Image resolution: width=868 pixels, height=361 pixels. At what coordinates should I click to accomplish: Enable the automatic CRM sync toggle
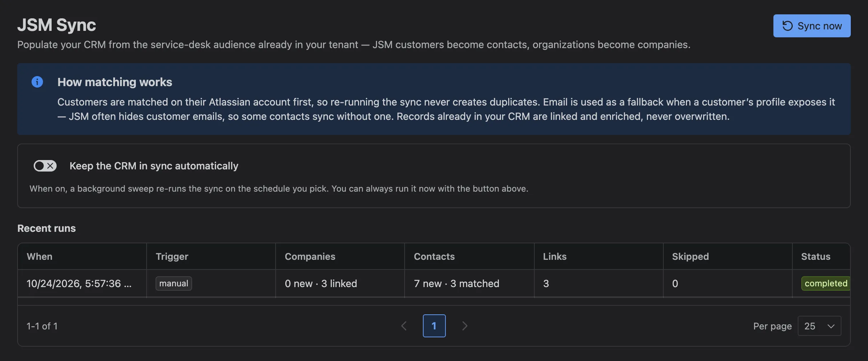[x=45, y=166]
